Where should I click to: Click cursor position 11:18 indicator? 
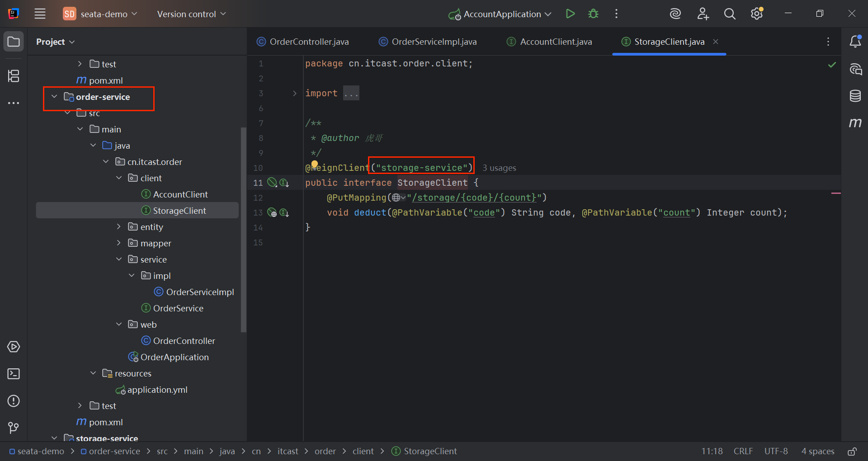point(712,451)
